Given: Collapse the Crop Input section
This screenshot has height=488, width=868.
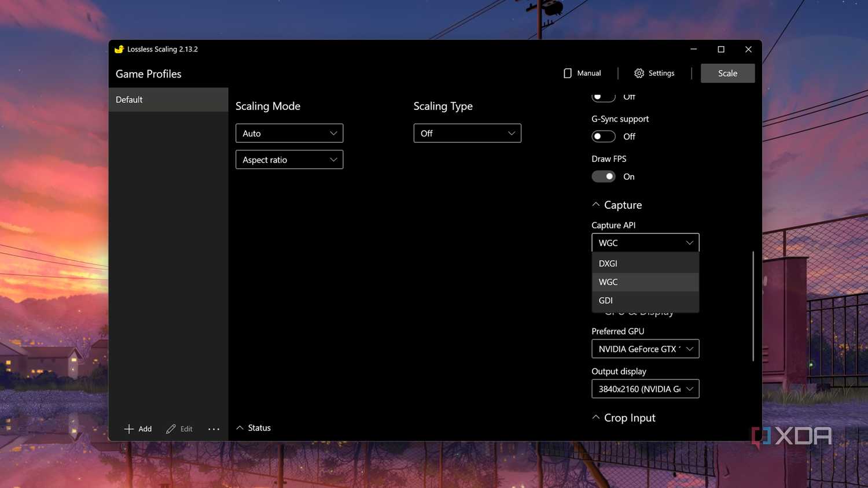Looking at the screenshot, I should click(x=595, y=417).
